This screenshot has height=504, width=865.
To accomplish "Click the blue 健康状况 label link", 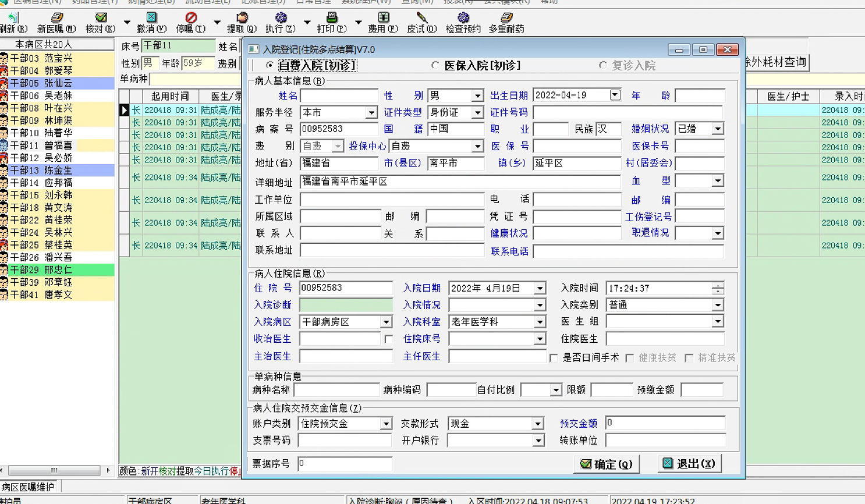I will (x=509, y=233).
